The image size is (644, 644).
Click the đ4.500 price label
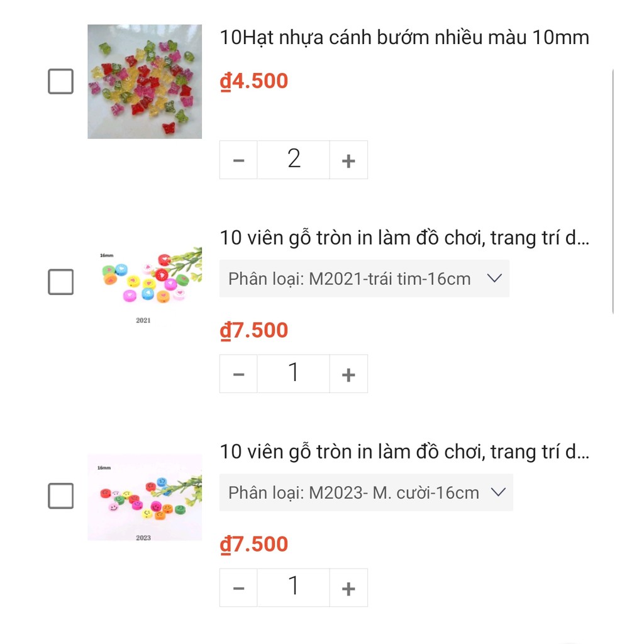click(x=253, y=80)
